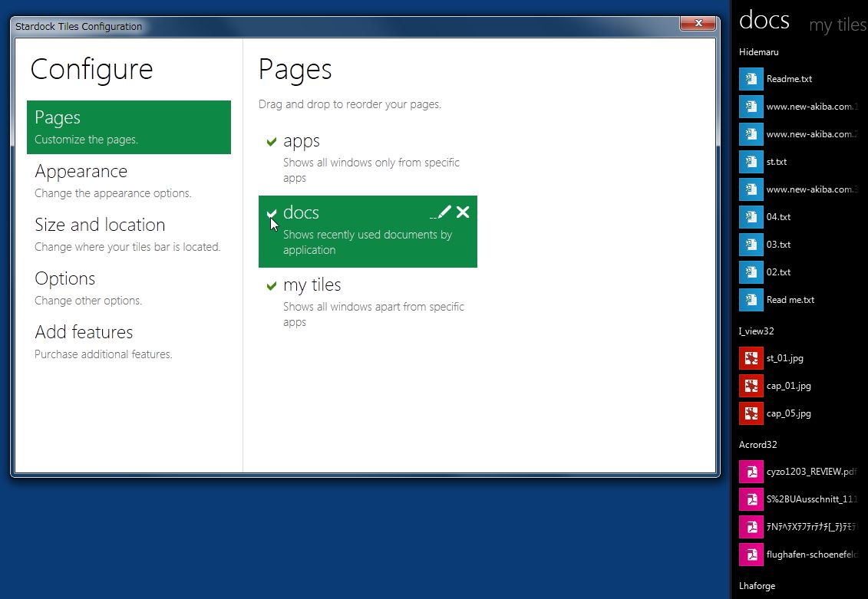Open the Appearance settings section
This screenshot has height=599, width=868.
click(x=128, y=181)
